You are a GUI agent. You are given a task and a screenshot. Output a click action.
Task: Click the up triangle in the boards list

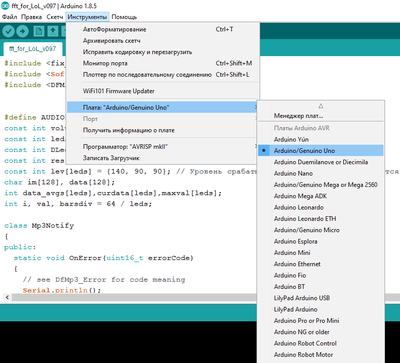(321, 106)
